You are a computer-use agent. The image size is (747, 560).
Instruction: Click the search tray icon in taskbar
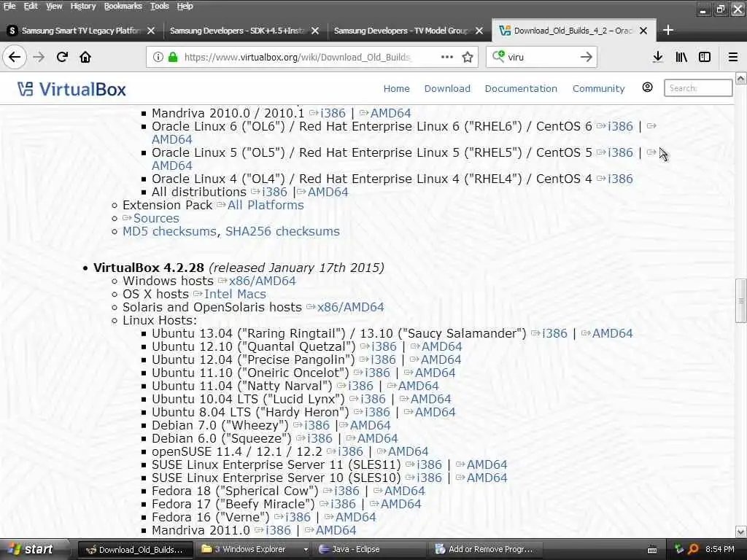(693, 549)
